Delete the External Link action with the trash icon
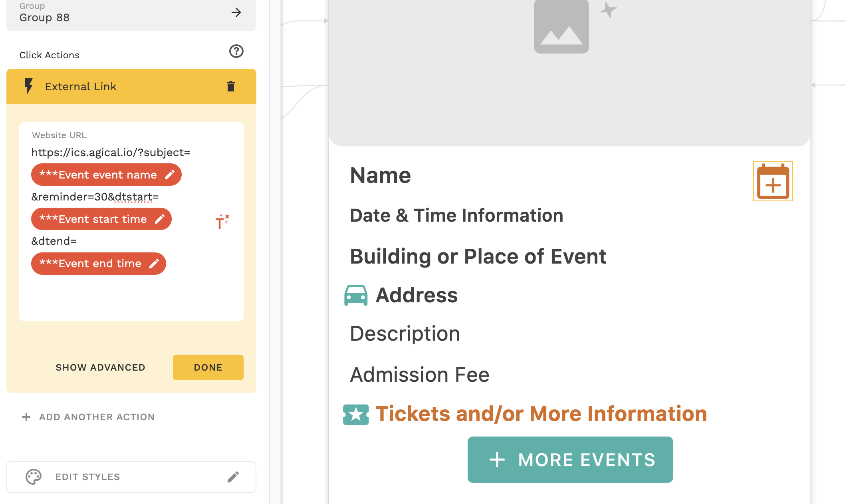 (x=231, y=86)
